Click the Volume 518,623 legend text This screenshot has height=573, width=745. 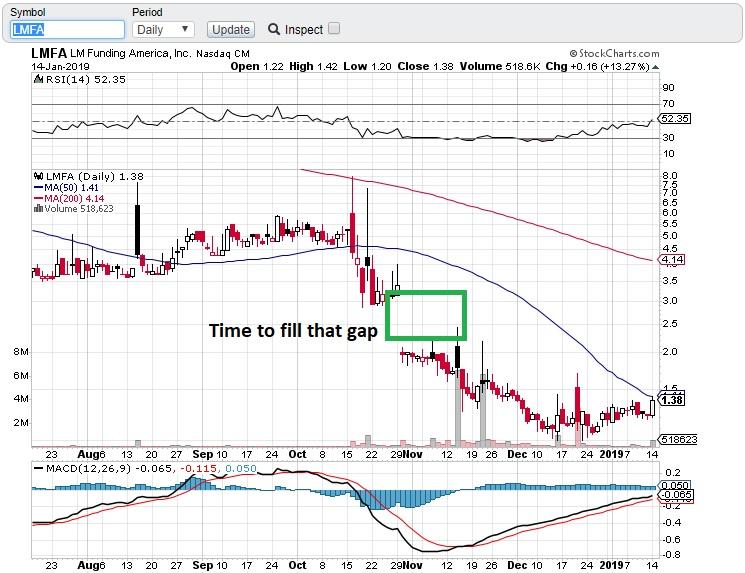pyautogui.click(x=79, y=209)
